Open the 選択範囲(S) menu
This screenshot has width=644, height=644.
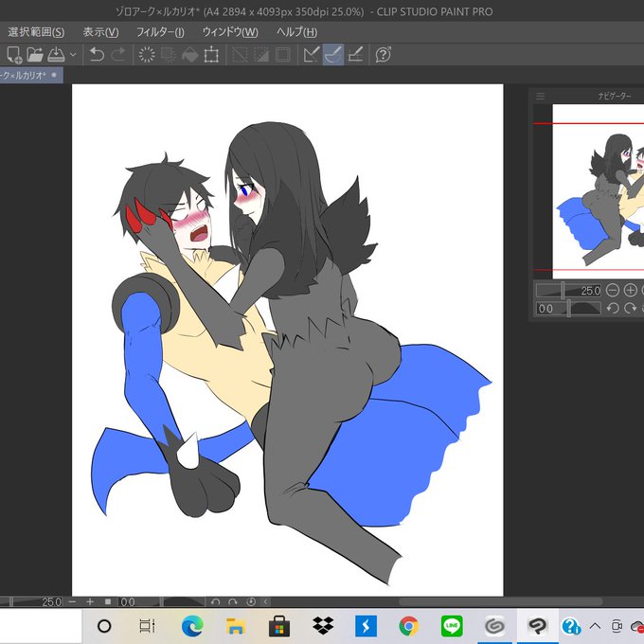[x=36, y=32]
